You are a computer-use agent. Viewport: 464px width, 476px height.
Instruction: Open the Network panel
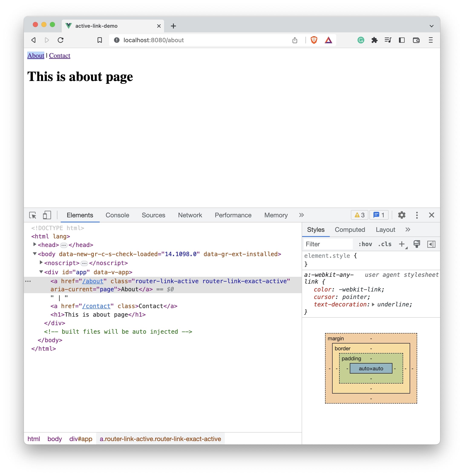[190, 215]
